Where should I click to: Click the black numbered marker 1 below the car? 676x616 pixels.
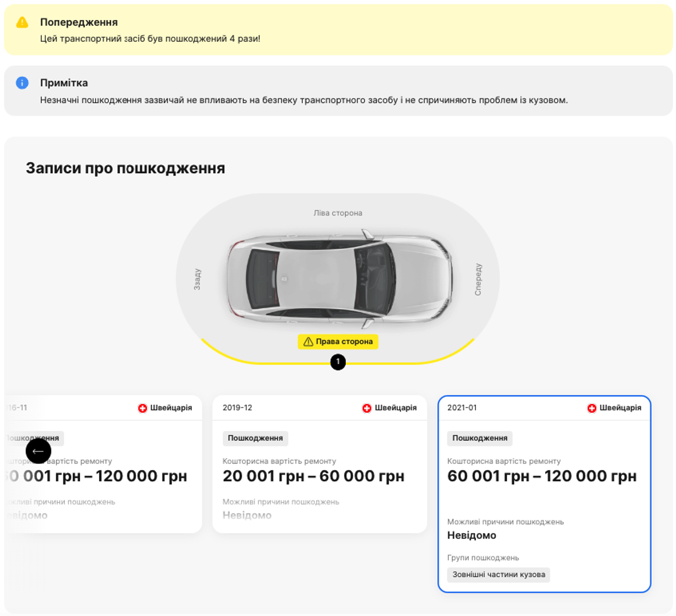tap(338, 361)
